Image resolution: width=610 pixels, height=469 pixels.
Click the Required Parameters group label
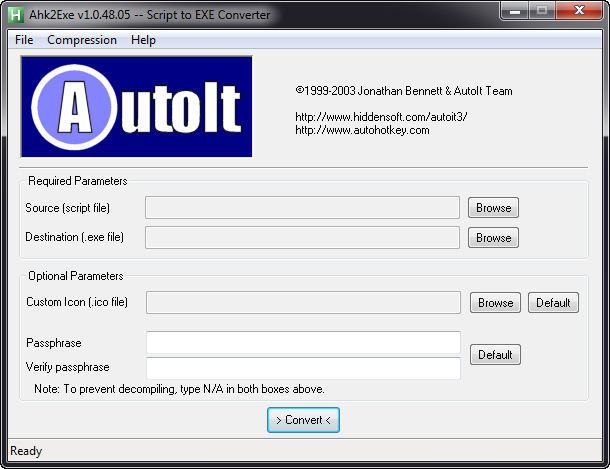pyautogui.click(x=78, y=181)
